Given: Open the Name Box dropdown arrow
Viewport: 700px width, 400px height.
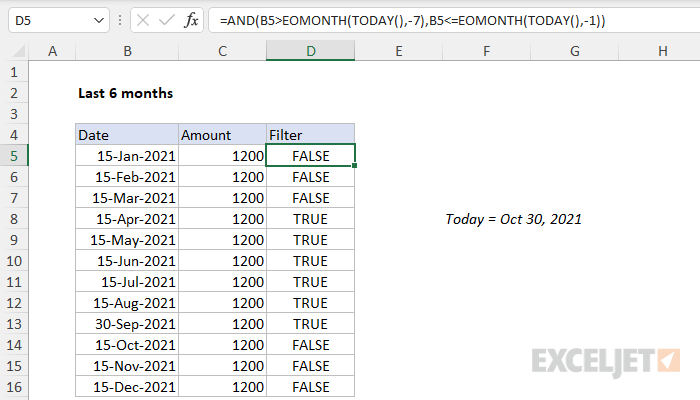Looking at the screenshot, I should point(99,21).
